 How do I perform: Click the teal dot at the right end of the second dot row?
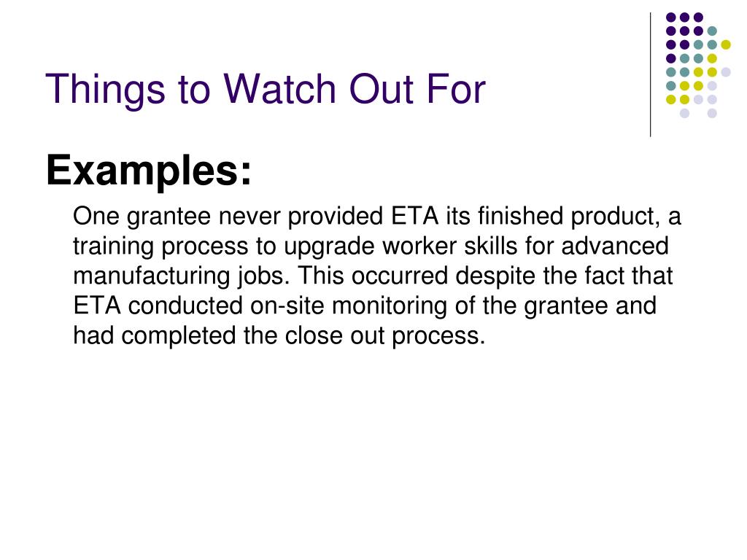[712, 31]
